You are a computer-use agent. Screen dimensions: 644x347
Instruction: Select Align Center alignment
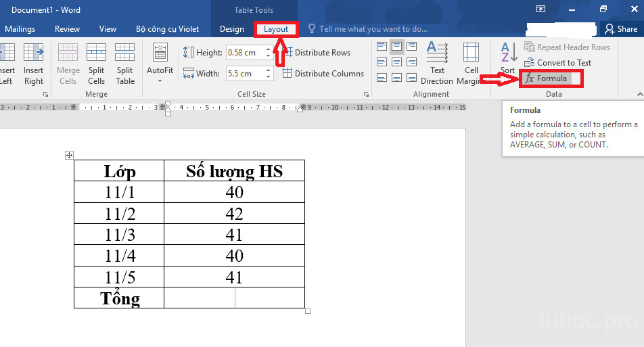click(396, 62)
